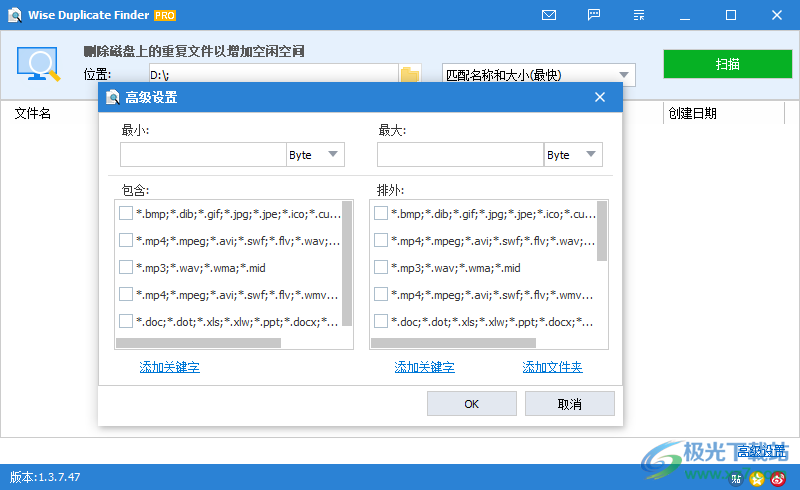Image resolution: width=800 pixels, height=490 pixels.
Task: Click the folder browse icon next to location
Action: click(x=410, y=75)
